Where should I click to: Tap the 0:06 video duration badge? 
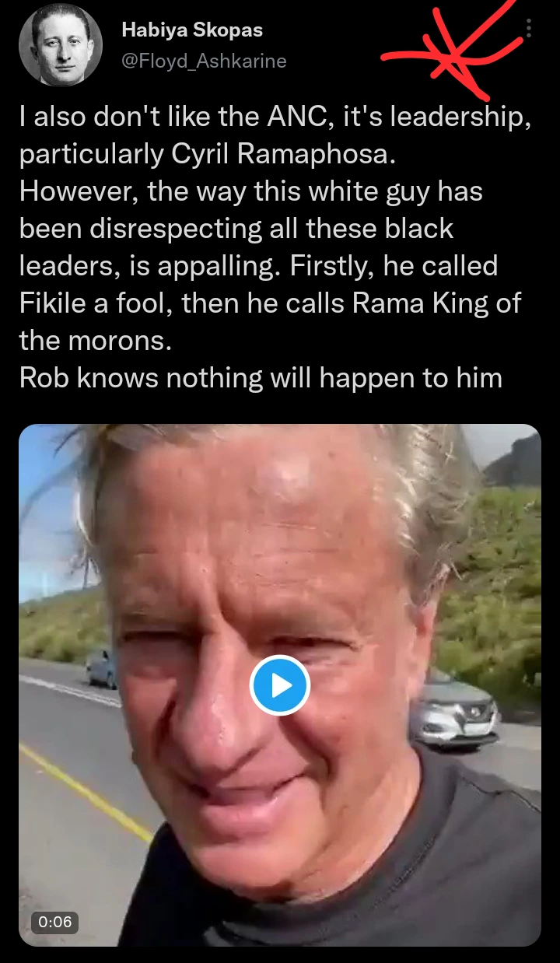[54, 922]
